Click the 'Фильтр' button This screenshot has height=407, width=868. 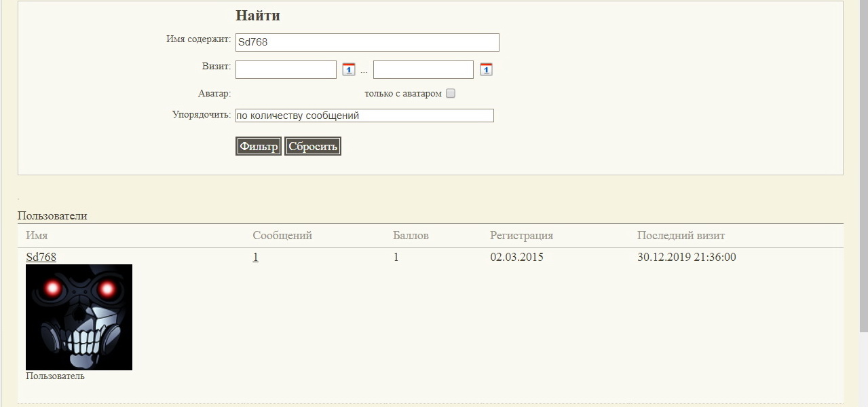click(259, 146)
